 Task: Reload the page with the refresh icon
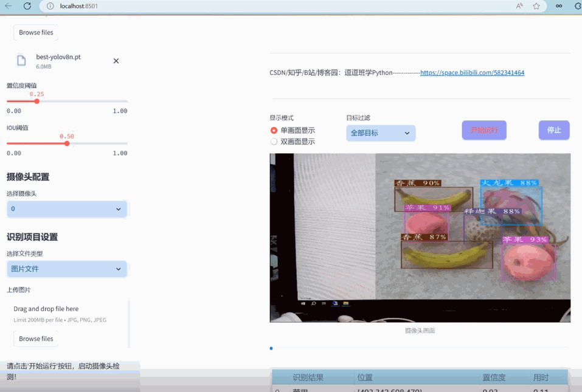(x=27, y=6)
